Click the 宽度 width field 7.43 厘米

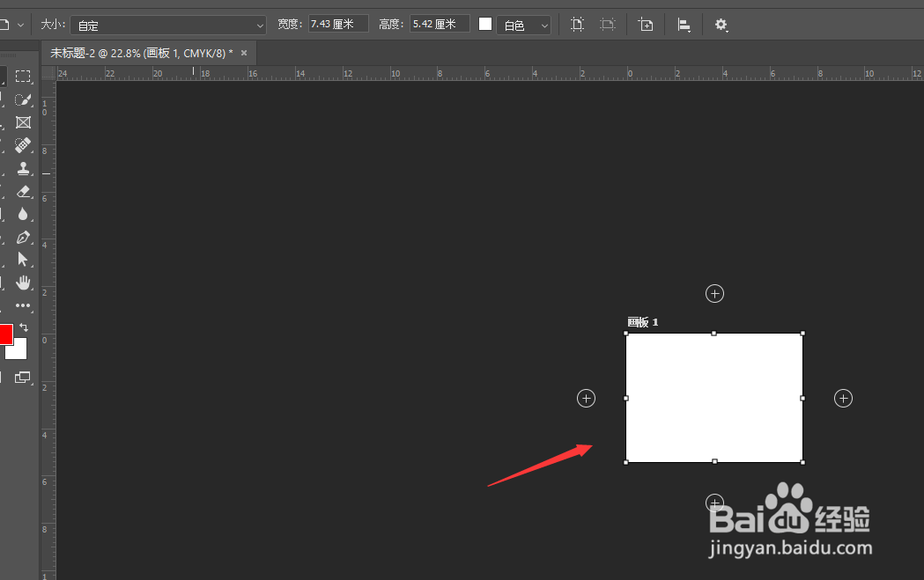pos(338,24)
